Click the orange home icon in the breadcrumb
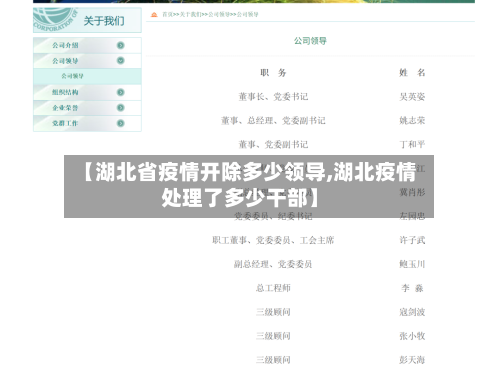 [154, 14]
